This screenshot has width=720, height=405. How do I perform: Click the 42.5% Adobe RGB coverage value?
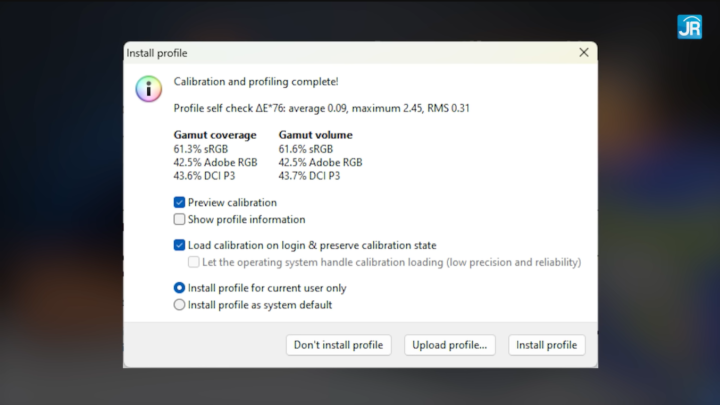coord(215,163)
